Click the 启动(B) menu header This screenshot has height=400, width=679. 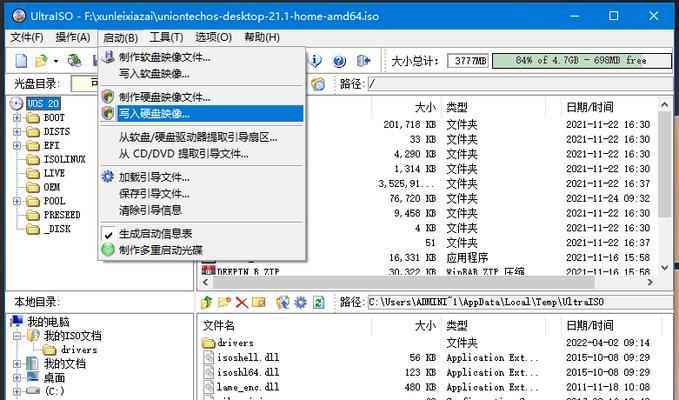(x=120, y=38)
